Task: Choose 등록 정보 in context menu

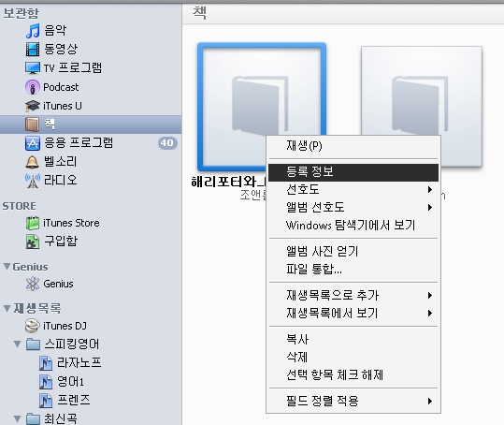Action: coord(353,172)
